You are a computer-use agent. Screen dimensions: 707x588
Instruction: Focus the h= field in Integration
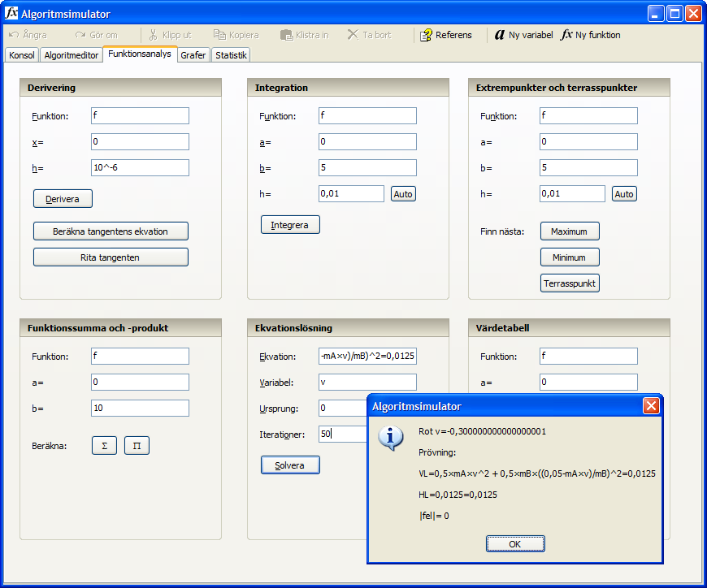(x=351, y=194)
